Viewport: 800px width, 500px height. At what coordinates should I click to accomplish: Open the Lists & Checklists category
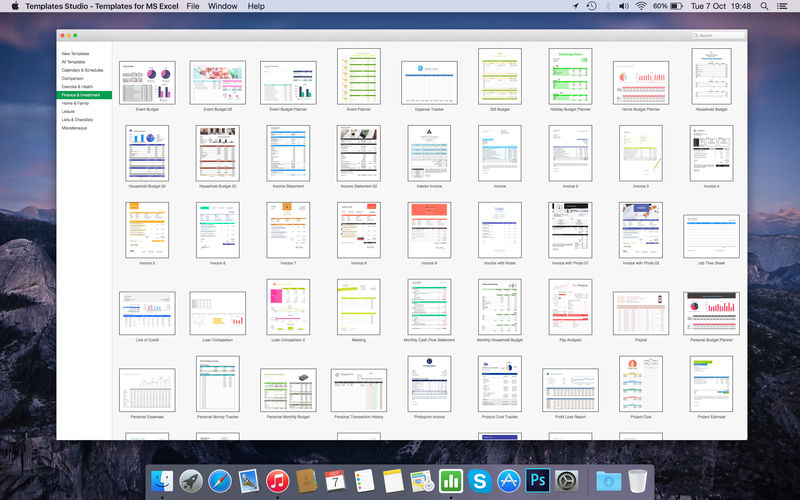(77, 119)
